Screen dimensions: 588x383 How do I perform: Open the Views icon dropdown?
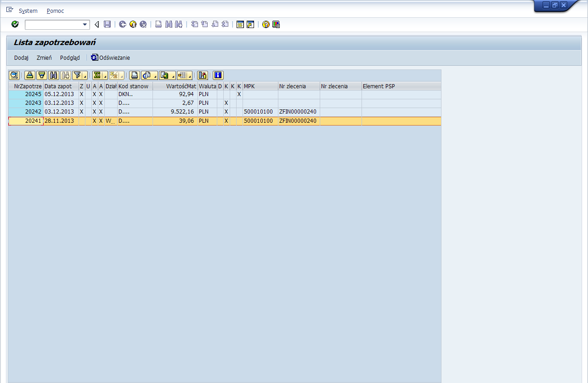pos(149,75)
